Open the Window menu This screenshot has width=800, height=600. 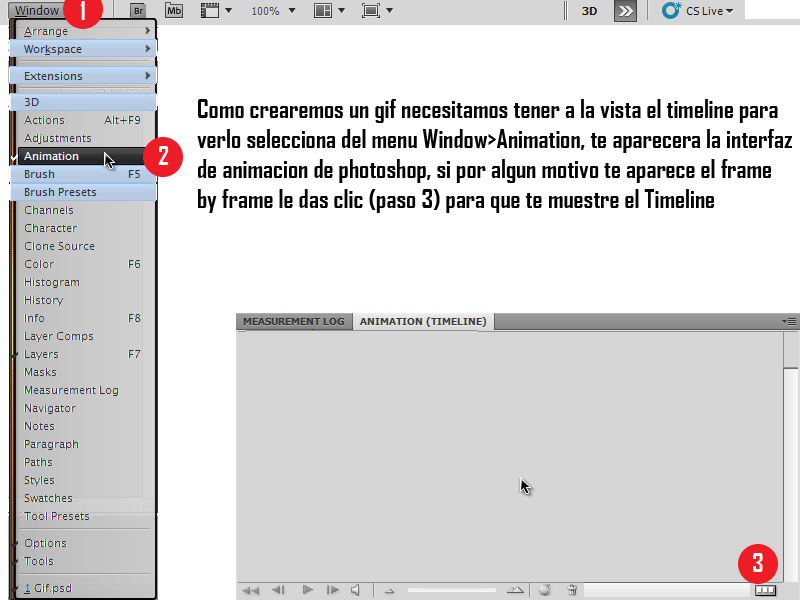point(37,10)
